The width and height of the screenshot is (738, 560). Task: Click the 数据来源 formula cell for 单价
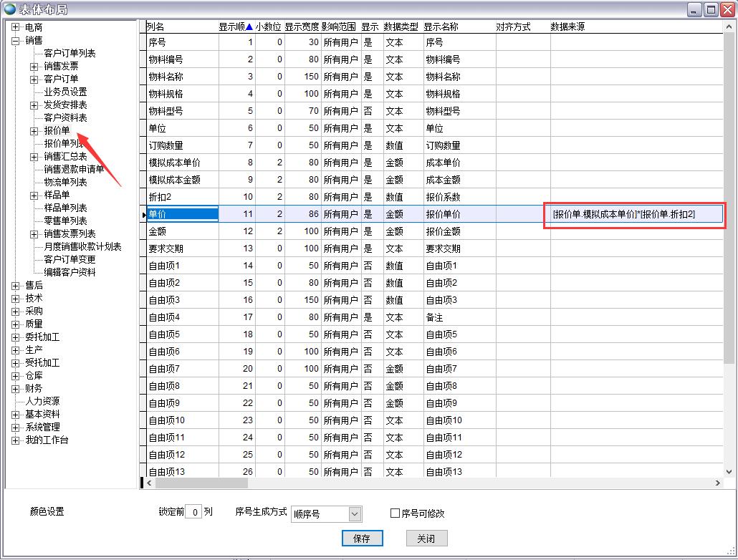(635, 214)
